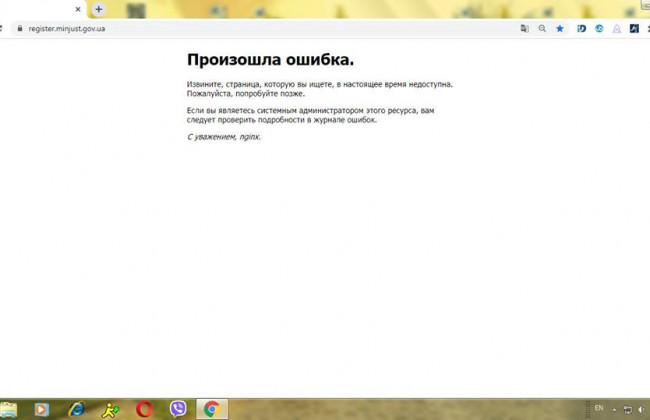Launch Opera browser from the taskbar
The width and height of the screenshot is (650, 420).
pos(144,409)
